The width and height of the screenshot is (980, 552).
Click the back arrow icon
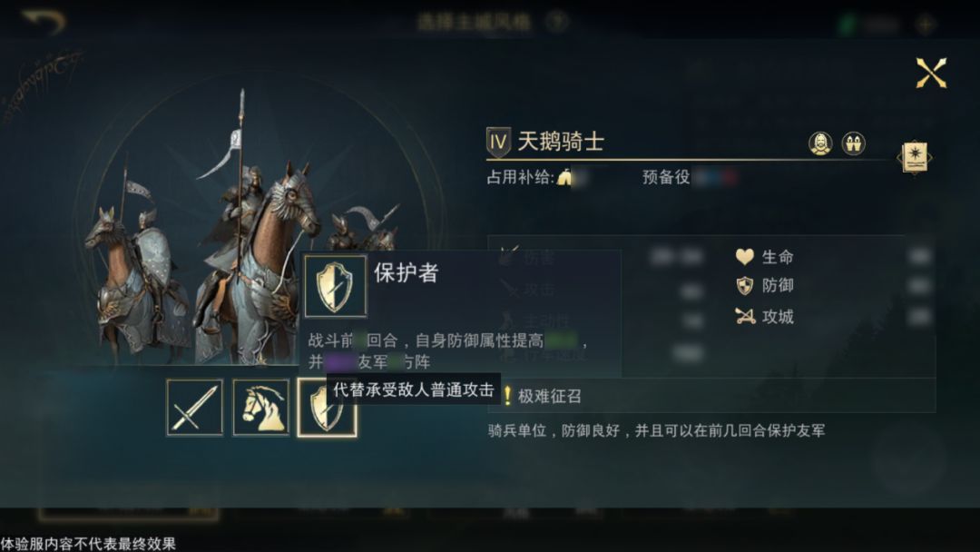coord(44,21)
